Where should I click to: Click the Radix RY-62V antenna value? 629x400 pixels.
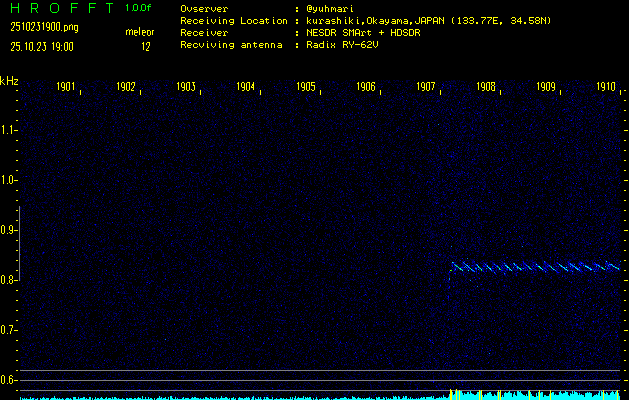pos(342,45)
